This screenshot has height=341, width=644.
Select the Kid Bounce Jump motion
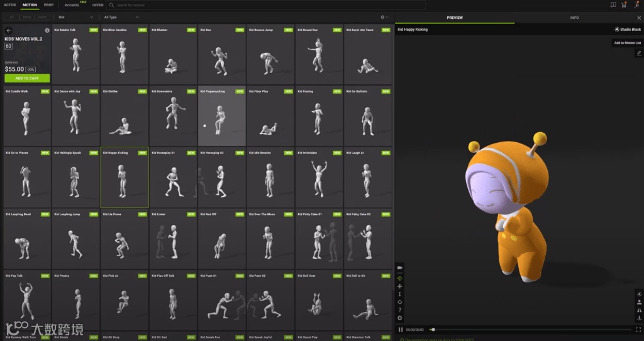(x=270, y=55)
